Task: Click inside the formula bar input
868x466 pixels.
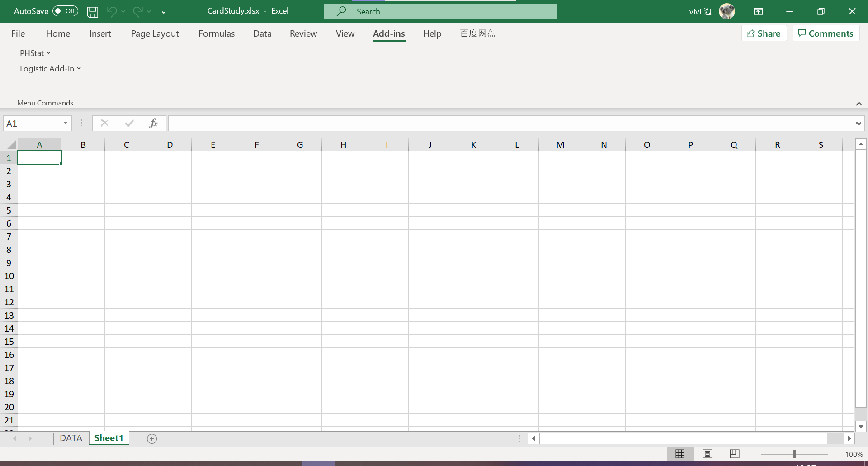Action: pyautogui.click(x=511, y=124)
